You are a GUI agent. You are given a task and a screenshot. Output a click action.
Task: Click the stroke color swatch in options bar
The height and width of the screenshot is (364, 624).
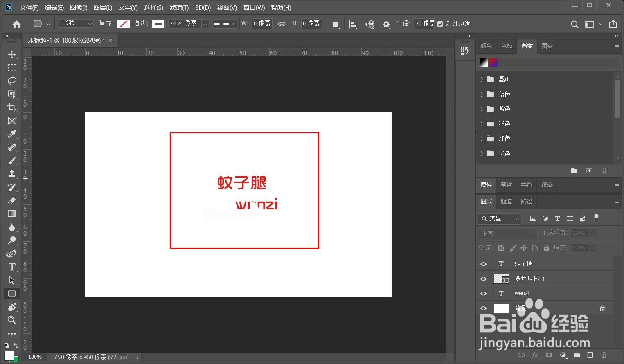point(158,23)
